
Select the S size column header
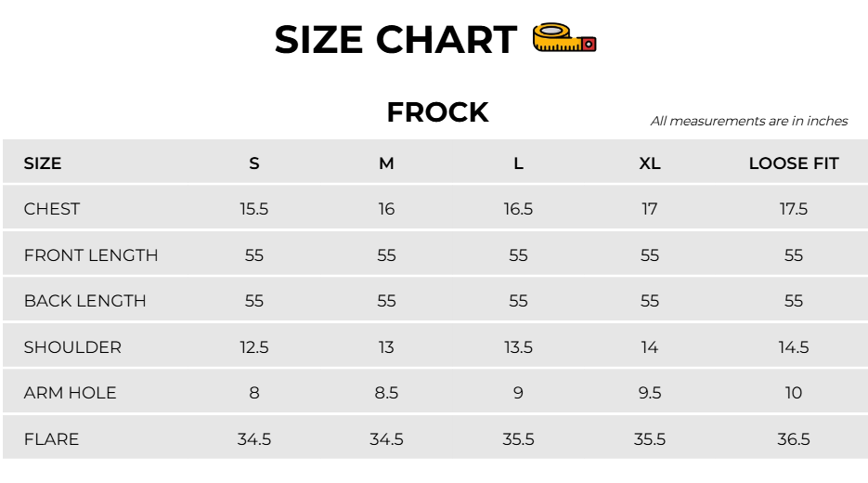tap(254, 163)
